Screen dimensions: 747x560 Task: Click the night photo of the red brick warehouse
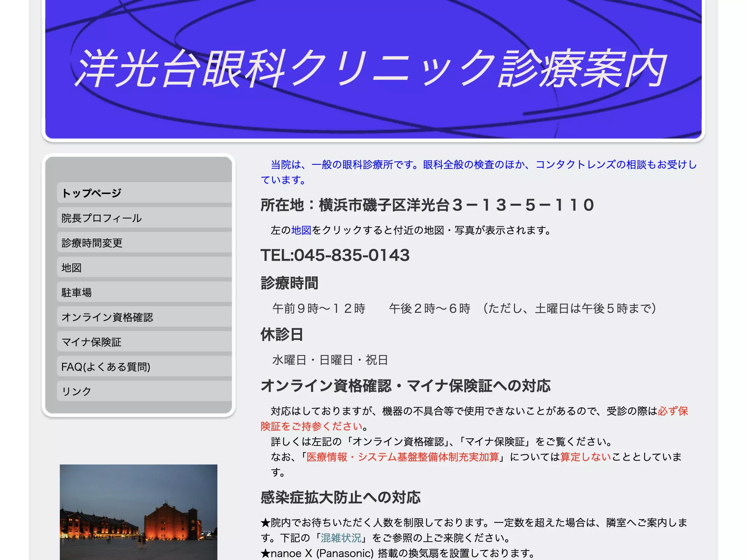coord(139,512)
